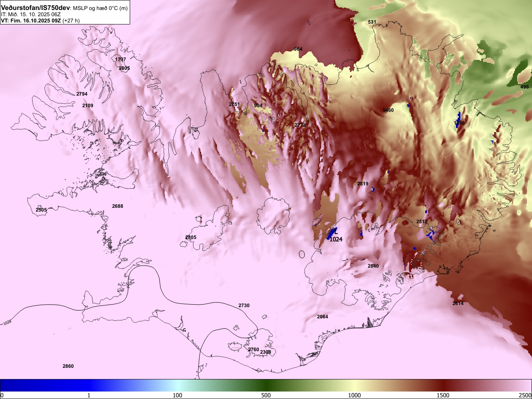Click the 0 tick on the color scale
Screen dimensions: 532x399
tap(2, 395)
